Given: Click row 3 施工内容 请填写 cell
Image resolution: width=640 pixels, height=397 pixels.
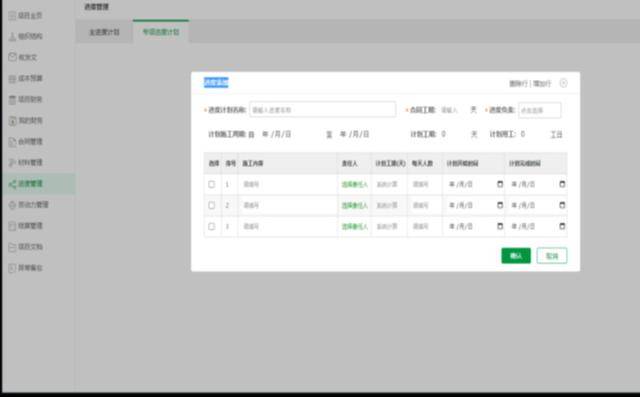Looking at the screenshot, I should [287, 226].
